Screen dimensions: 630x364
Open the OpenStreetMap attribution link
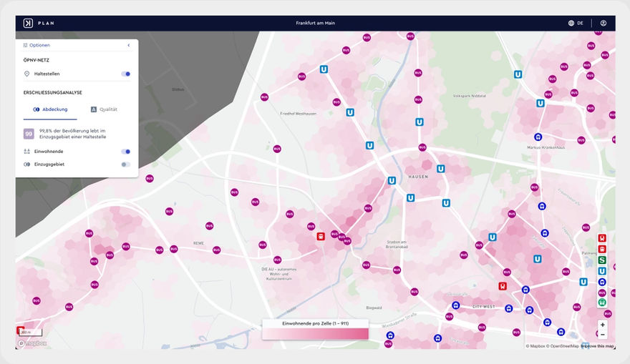click(x=563, y=346)
